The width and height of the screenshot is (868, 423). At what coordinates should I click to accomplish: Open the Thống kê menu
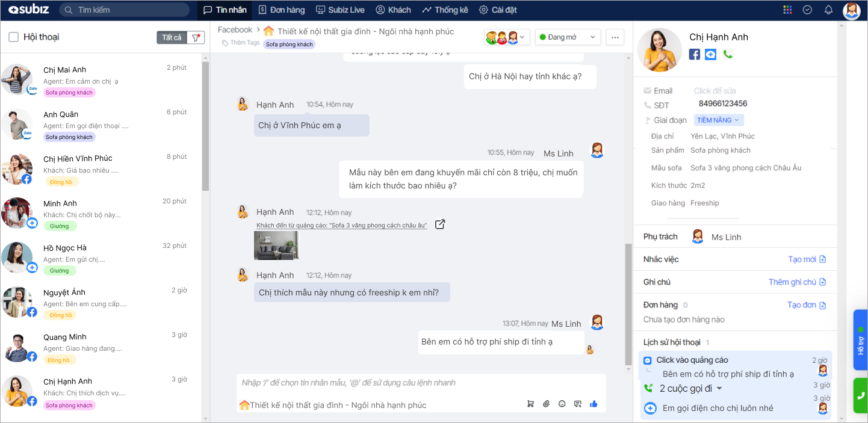pos(445,10)
